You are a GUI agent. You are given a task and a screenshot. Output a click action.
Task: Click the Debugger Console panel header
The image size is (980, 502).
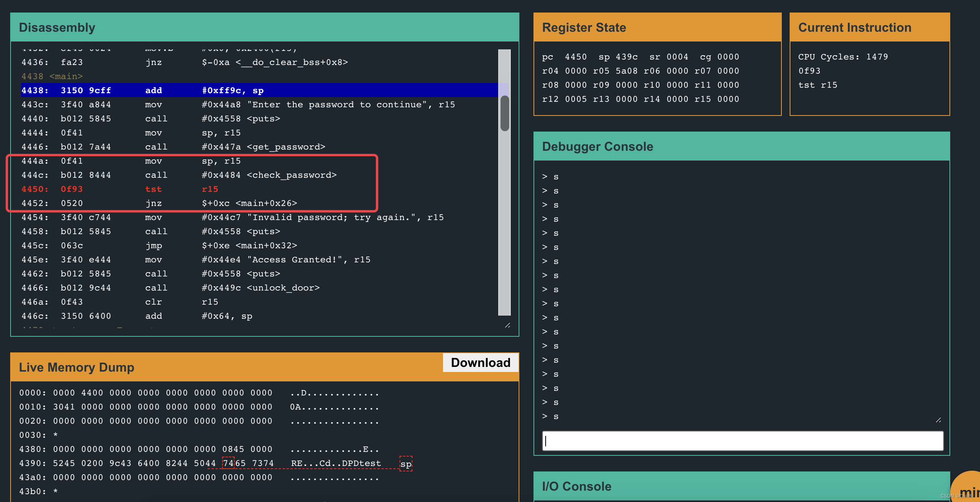pos(742,146)
